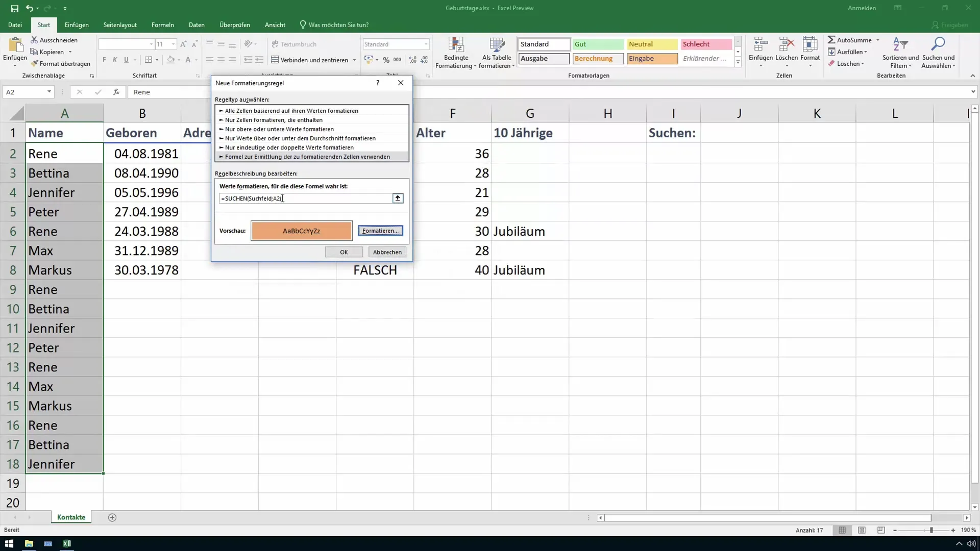Click Excel icon in taskbar

point(67,543)
